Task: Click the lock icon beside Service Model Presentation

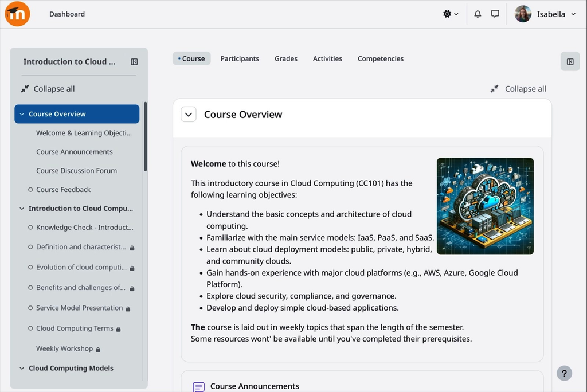Action: coord(128,309)
